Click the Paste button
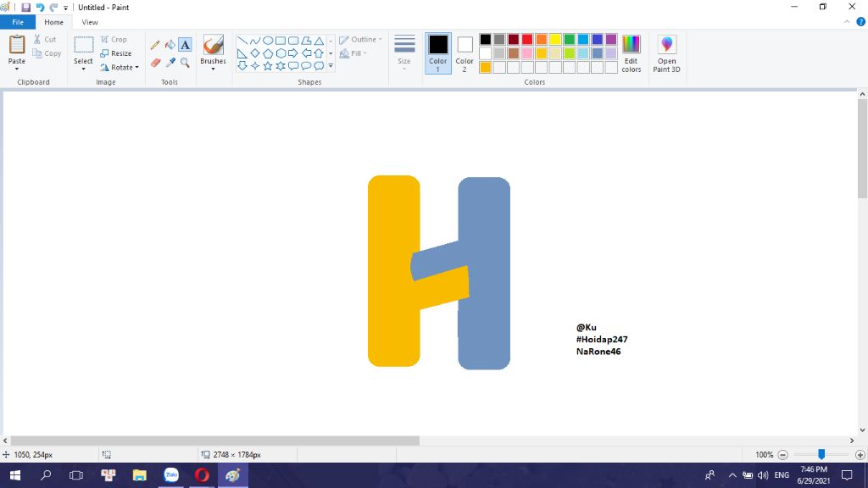Viewport: 868px width, 488px height. pos(17,48)
